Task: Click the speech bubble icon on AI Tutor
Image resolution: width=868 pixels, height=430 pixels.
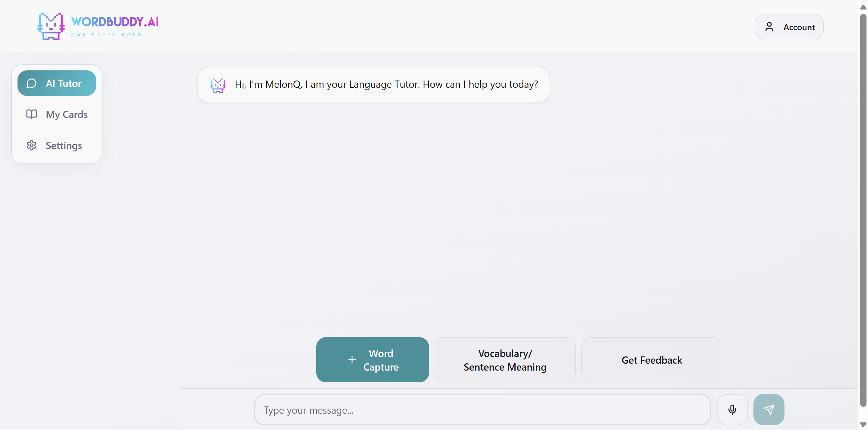Action: click(x=31, y=83)
